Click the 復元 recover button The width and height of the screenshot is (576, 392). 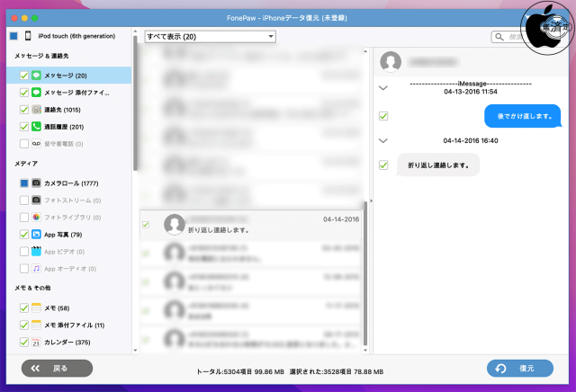pyautogui.click(x=520, y=368)
